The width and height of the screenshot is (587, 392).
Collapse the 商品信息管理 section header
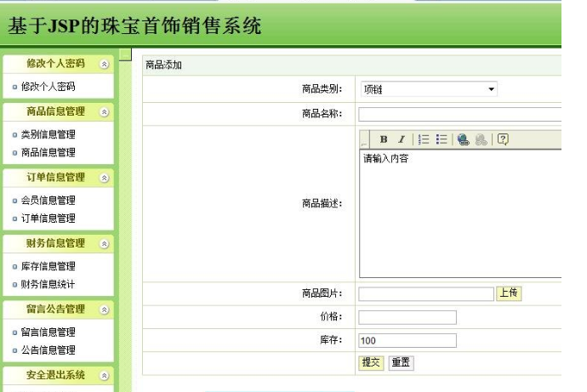point(105,112)
